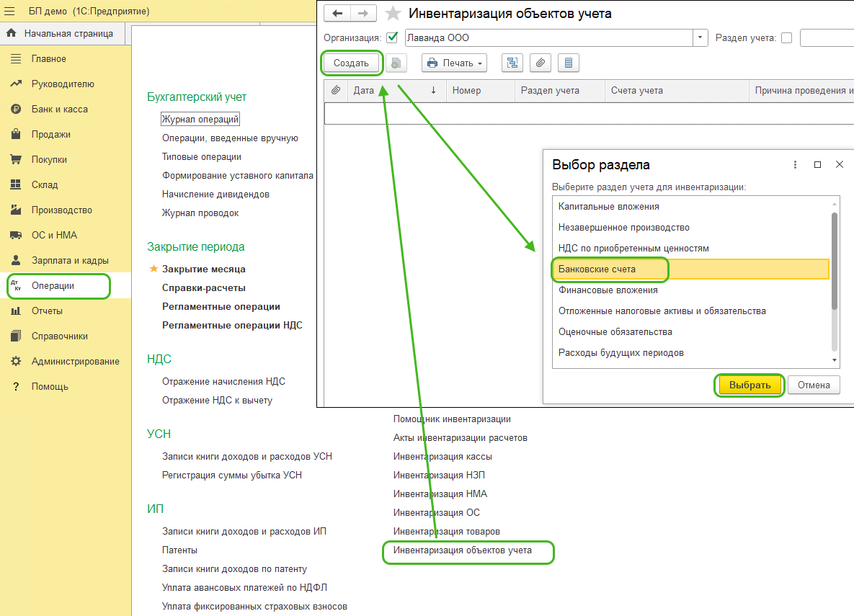Sort by the Дата column header
Image resolution: width=854 pixels, height=616 pixels.
click(396, 90)
